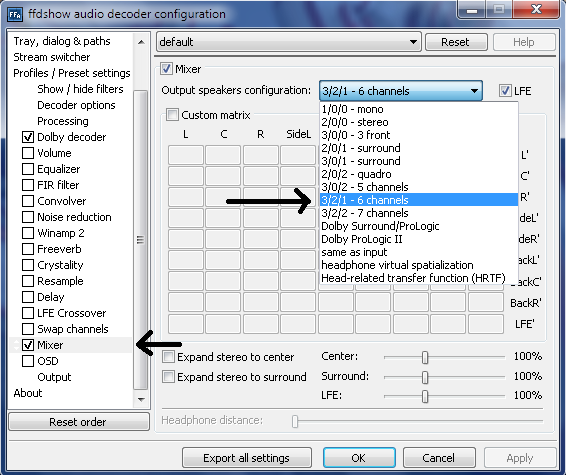566x475 pixels.
Task: Click the ffdshow icon in the title bar
Action: [x=15, y=14]
